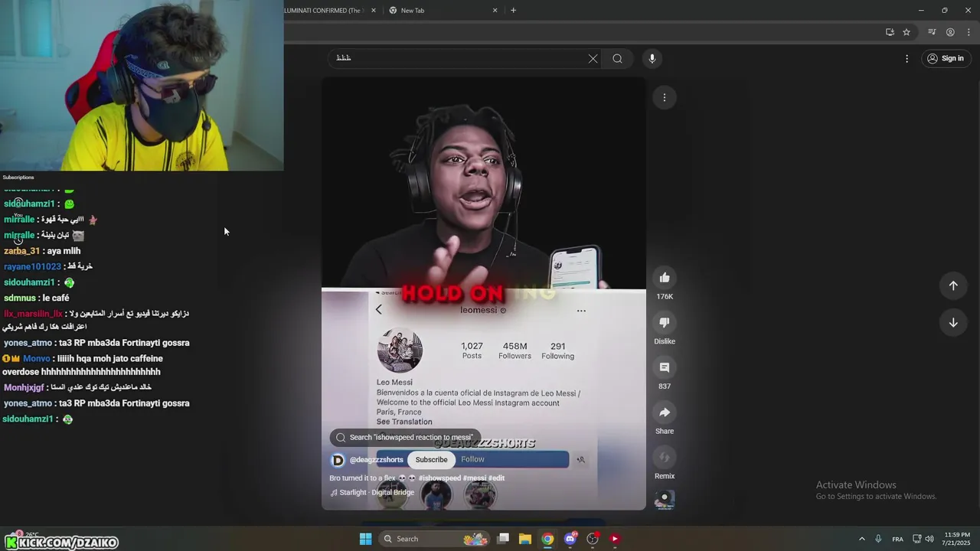The height and width of the screenshot is (551, 980).
Task: Open the Windows Start menu
Action: click(x=366, y=539)
